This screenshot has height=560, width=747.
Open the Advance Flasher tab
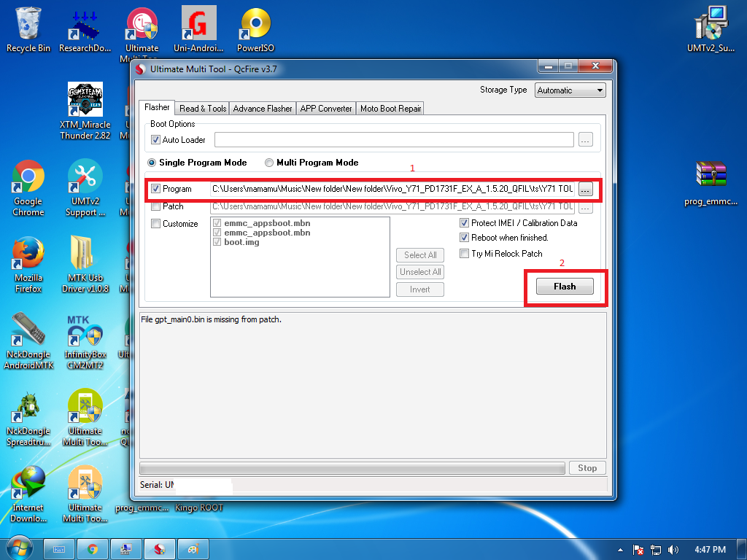263,109
